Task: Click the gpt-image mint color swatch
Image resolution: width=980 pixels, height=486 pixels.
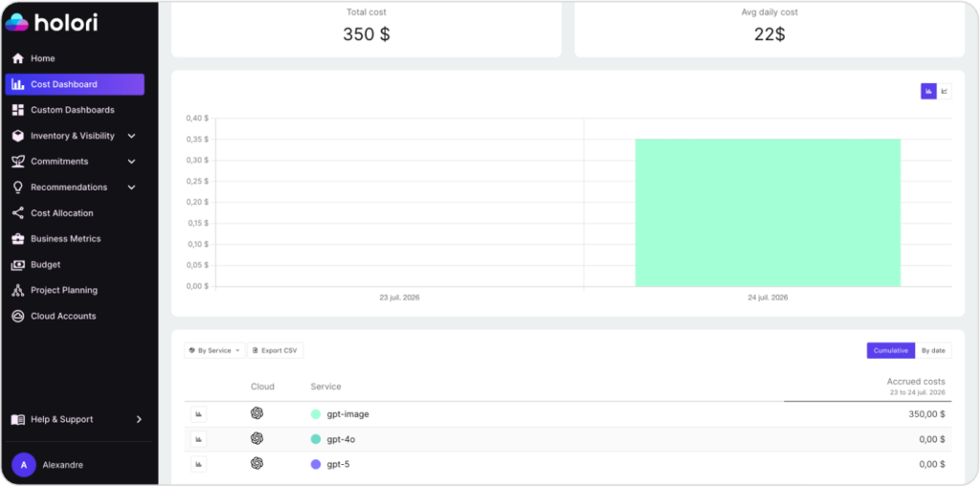Action: pos(316,414)
